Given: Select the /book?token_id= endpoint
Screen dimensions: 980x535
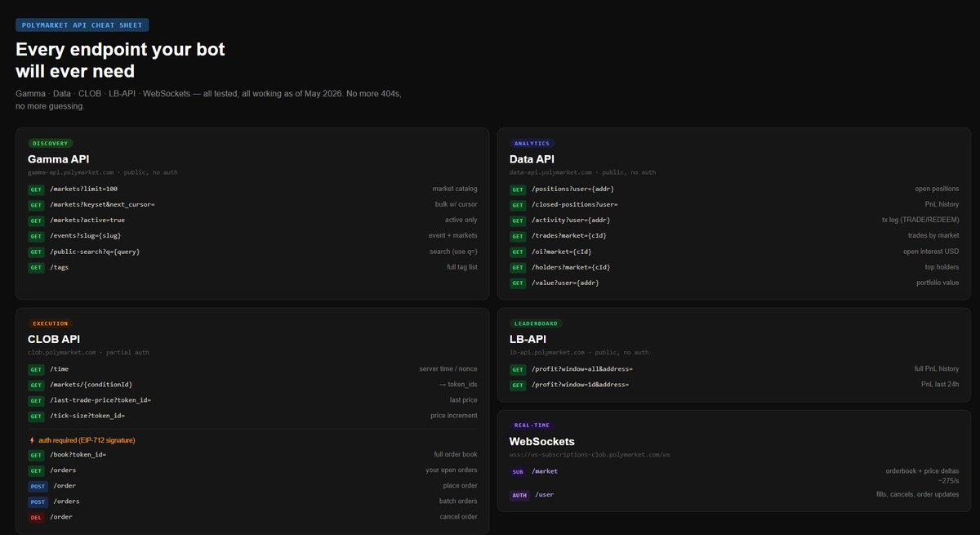Looking at the screenshot, I should pyautogui.click(x=78, y=454).
